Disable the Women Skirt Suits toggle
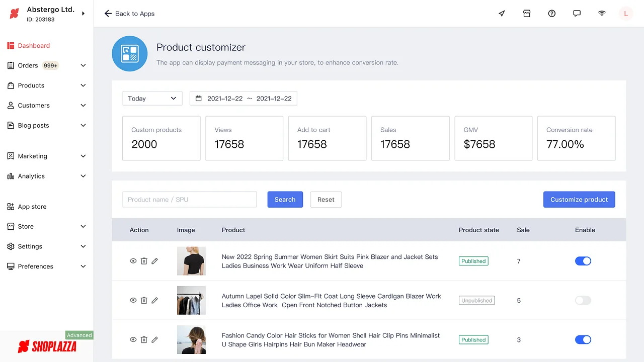This screenshot has width=644, height=362. [583, 261]
